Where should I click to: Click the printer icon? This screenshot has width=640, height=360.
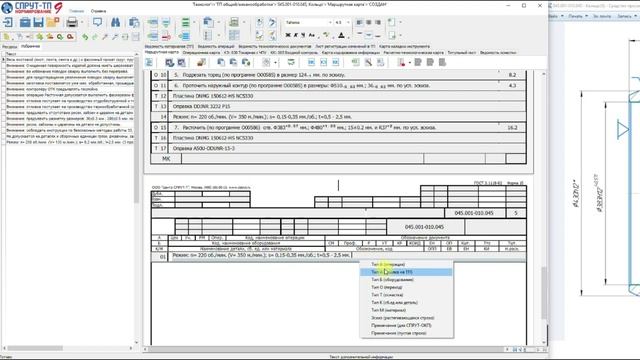[x=72, y=22]
